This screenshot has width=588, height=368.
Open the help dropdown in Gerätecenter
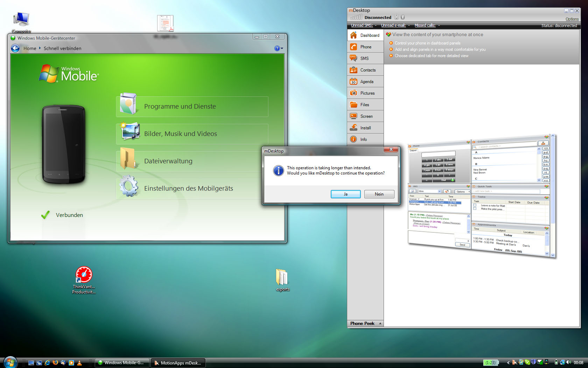point(279,48)
